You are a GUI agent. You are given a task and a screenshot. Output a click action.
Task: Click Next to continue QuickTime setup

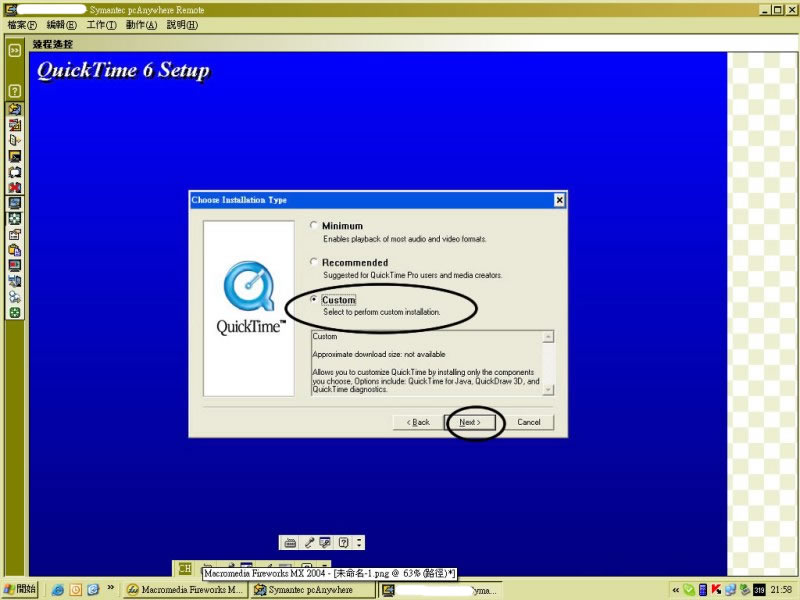click(470, 422)
